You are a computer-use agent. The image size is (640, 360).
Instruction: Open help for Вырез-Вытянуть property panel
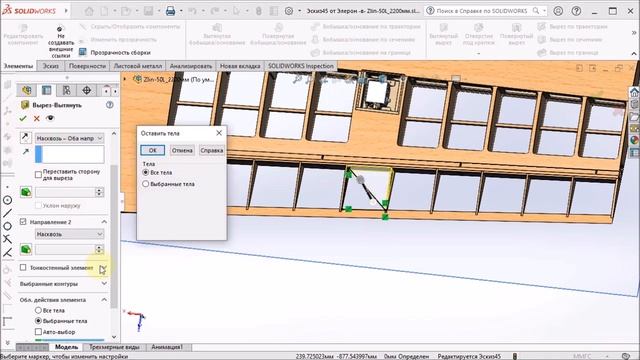tap(109, 105)
